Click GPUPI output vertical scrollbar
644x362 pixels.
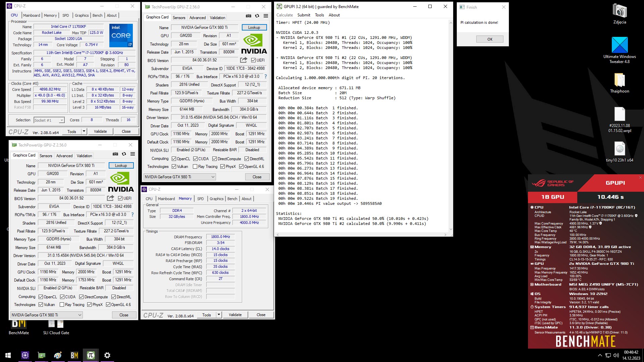click(x=450, y=126)
